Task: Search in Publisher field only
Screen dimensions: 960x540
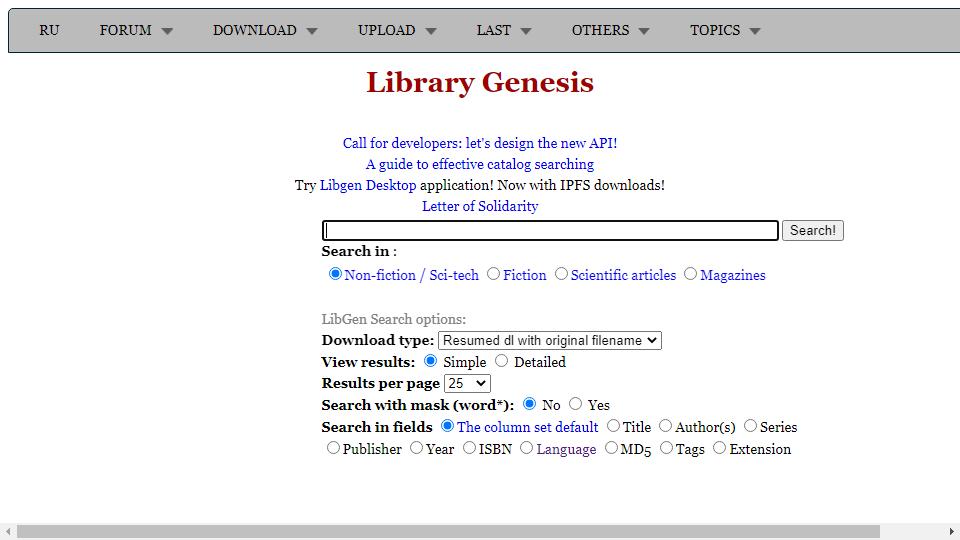Action: (333, 448)
